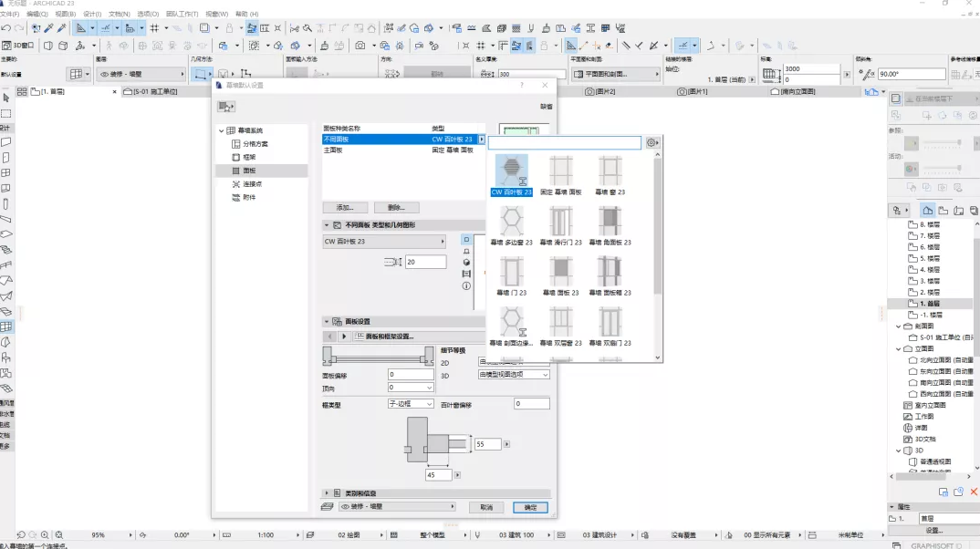Click the upper trace reference slider

[x=942, y=144]
